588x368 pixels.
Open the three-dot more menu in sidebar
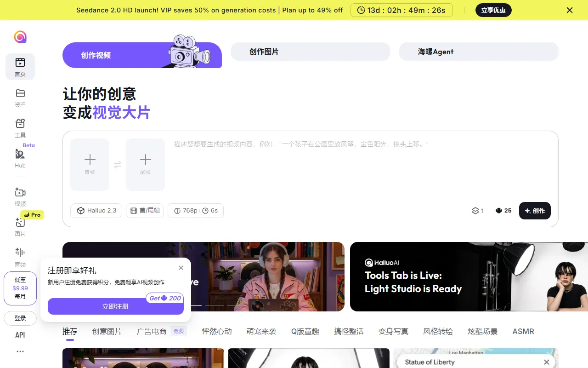[20, 351]
